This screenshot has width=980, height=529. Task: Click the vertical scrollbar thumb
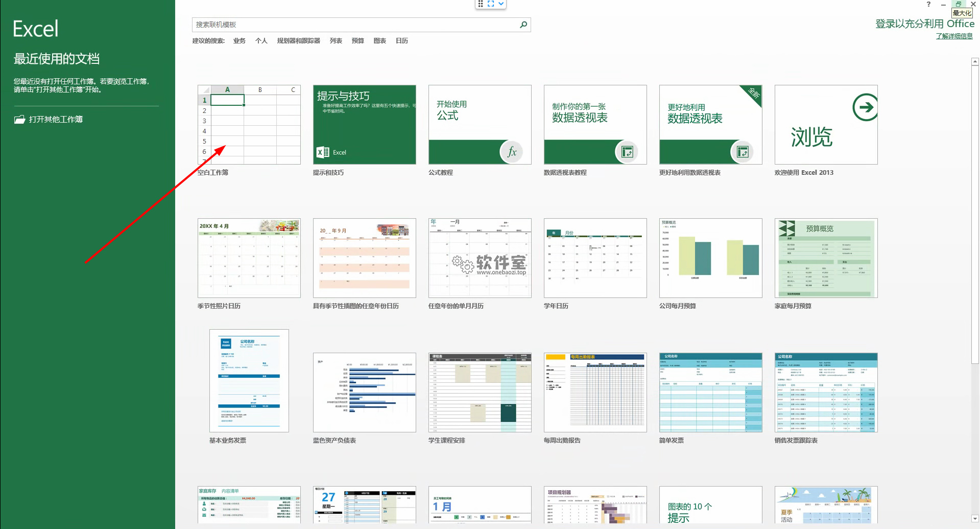tap(975, 215)
